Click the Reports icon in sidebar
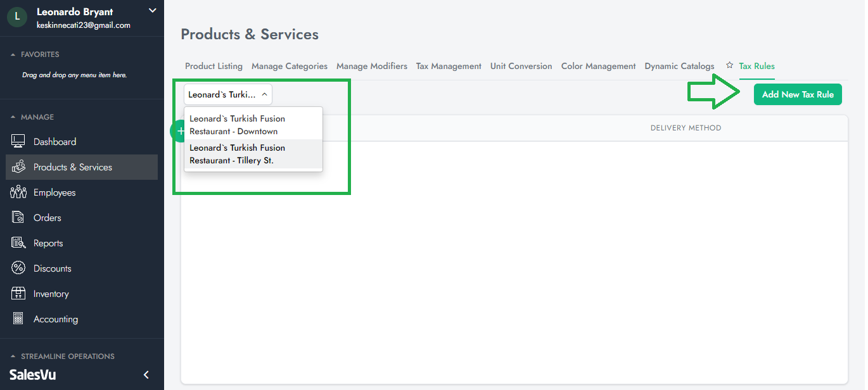The image size is (868, 390). coord(18,243)
